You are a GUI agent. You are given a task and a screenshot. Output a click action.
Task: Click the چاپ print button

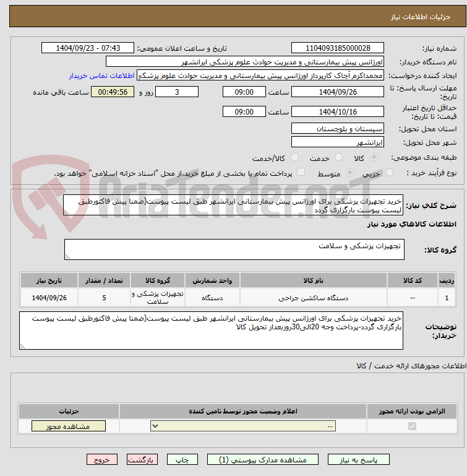182,460
